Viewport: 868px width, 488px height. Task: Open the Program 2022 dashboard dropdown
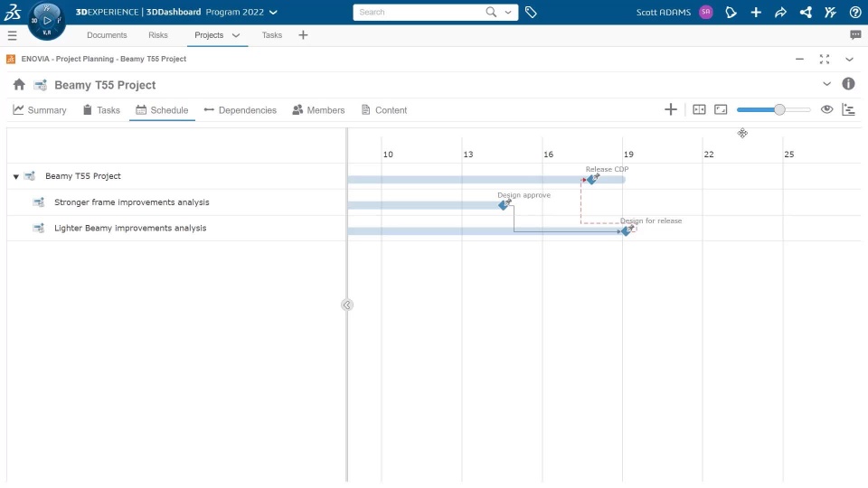click(x=273, y=12)
